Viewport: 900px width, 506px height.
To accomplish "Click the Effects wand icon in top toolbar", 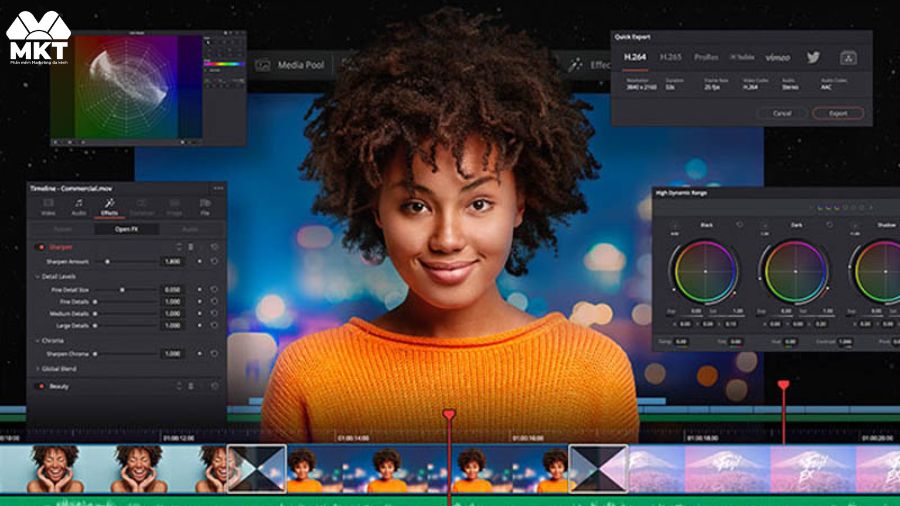I will click(x=575, y=65).
